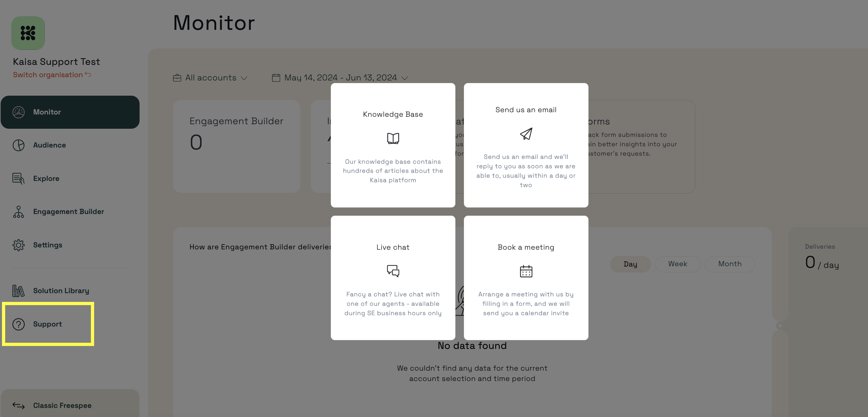Click the Settings gear icon
868x417 pixels.
pyautogui.click(x=19, y=245)
